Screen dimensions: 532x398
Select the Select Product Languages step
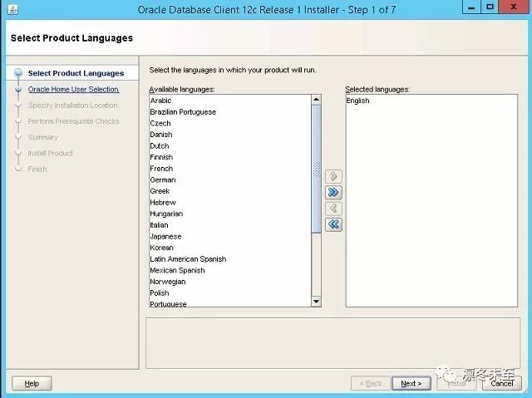click(x=76, y=73)
